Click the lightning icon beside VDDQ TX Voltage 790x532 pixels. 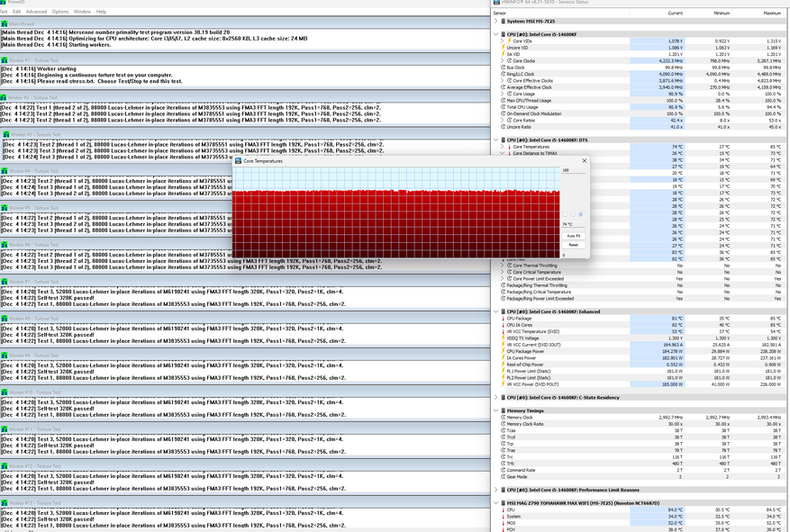pos(503,338)
